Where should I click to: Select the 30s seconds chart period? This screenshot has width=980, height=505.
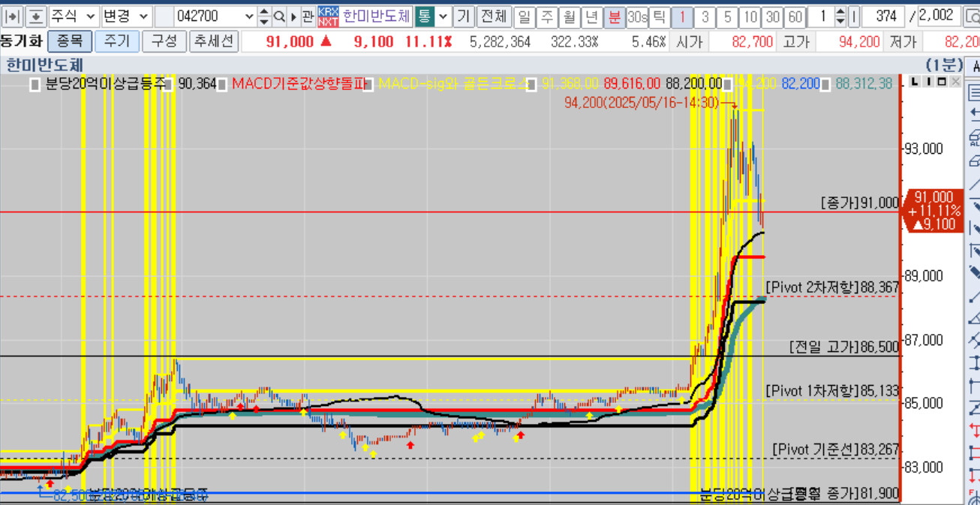(x=637, y=16)
